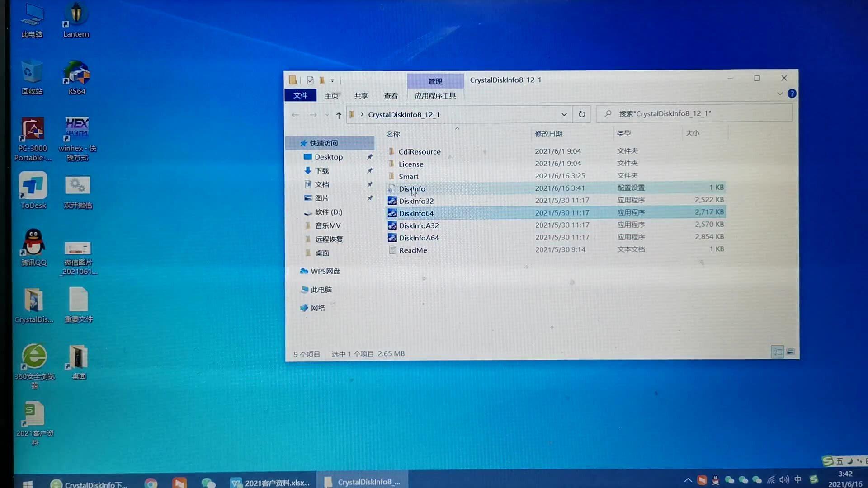868x488 pixels.
Task: Open 此电脑 in navigation pane
Action: pyautogui.click(x=321, y=290)
